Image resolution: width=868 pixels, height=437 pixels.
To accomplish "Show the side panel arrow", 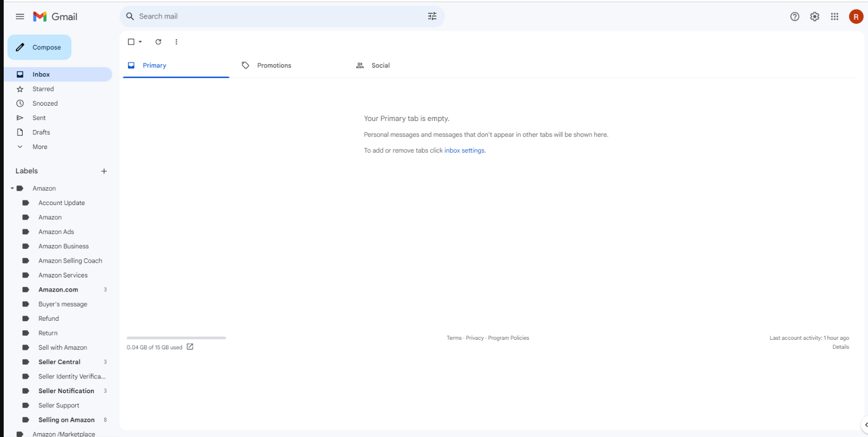I will click(x=865, y=425).
